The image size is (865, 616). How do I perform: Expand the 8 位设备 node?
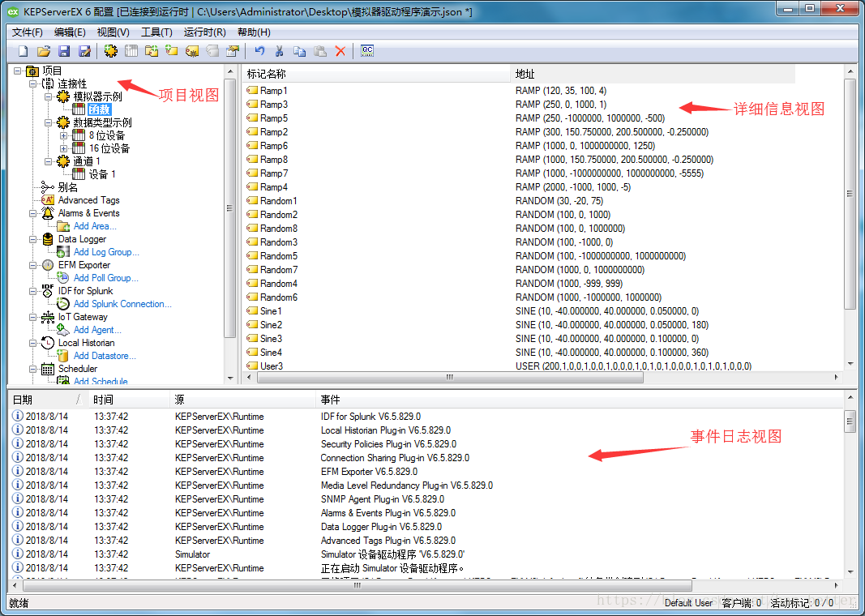(x=64, y=135)
